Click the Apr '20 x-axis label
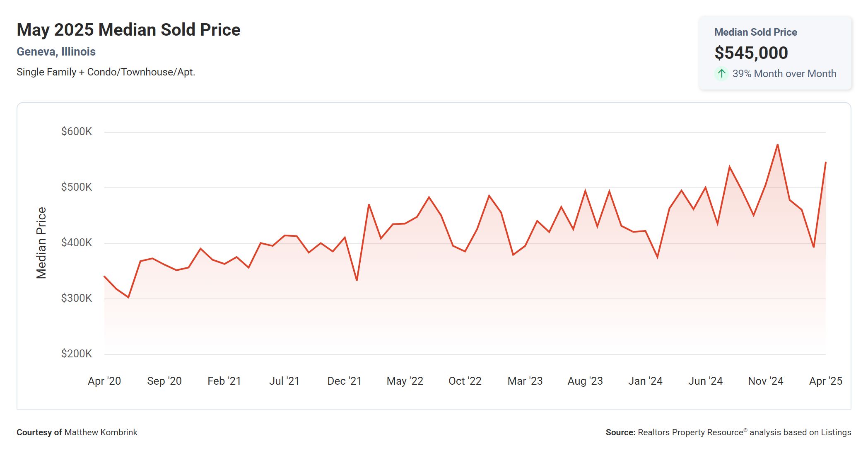This screenshot has height=456, width=868. [104, 381]
